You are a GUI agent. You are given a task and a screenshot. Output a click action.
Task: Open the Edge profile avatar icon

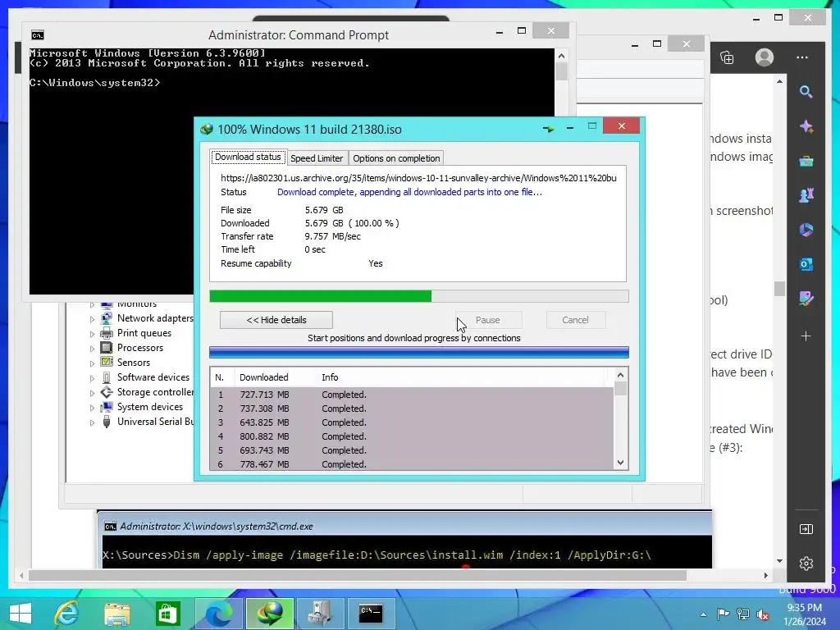(765, 57)
